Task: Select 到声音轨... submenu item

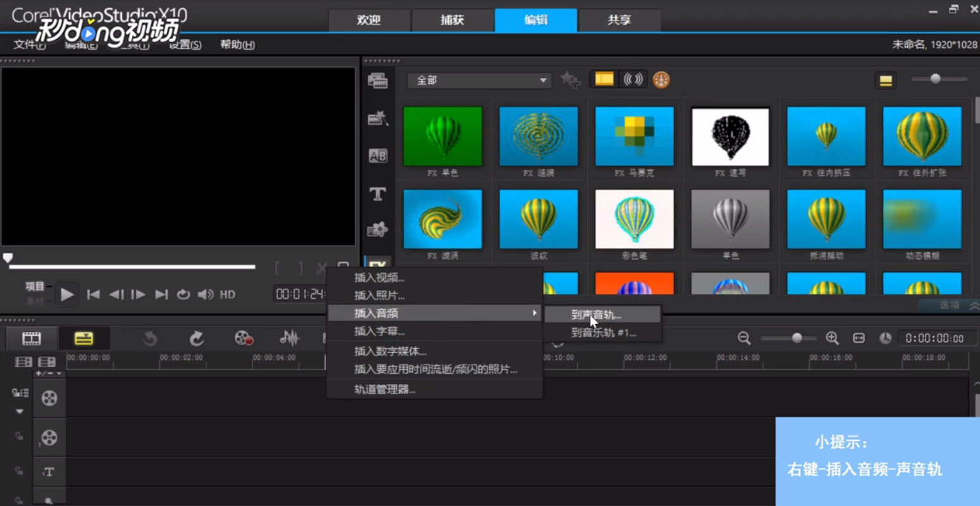Action: pos(603,315)
